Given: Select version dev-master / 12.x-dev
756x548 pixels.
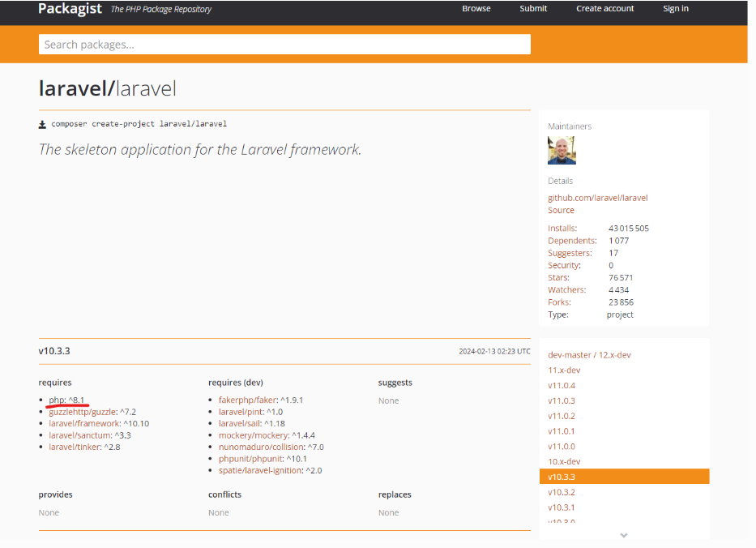Looking at the screenshot, I should (x=589, y=355).
